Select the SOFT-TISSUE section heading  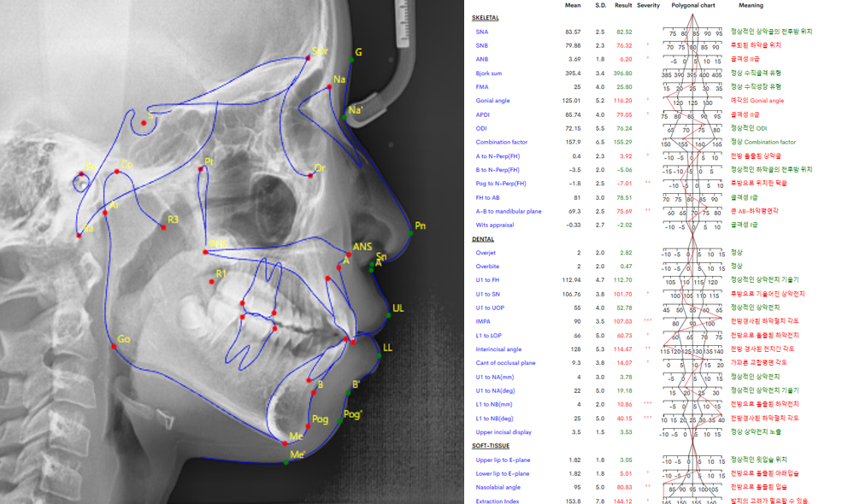click(491, 446)
